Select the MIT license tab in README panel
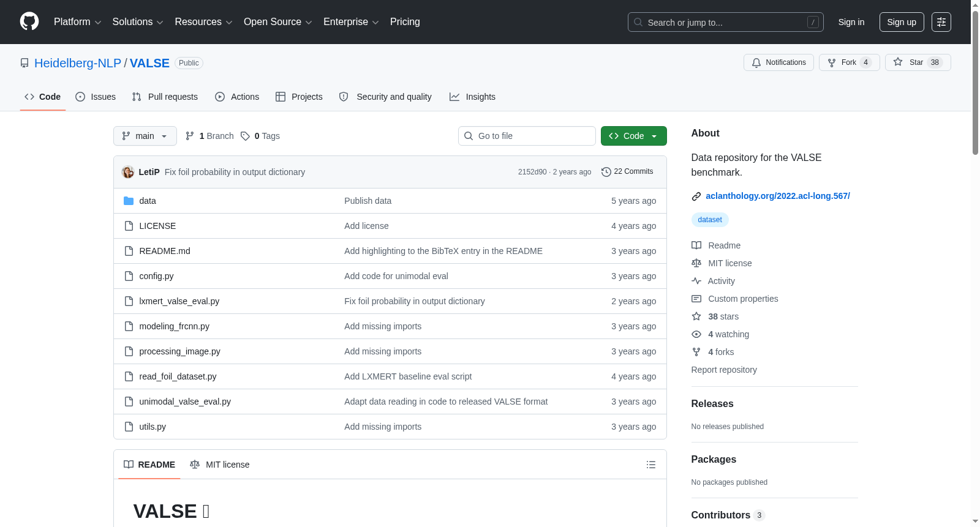Image resolution: width=980 pixels, height=527 pixels. click(220, 465)
